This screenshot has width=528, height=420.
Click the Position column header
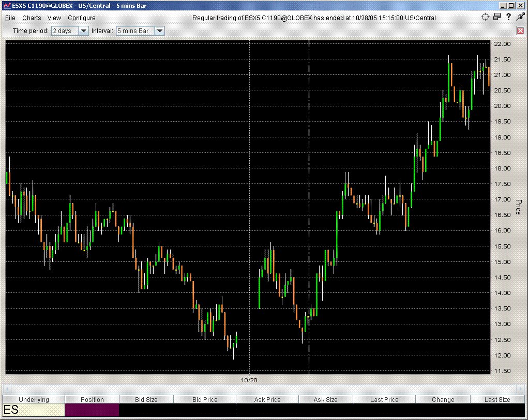(x=92, y=399)
